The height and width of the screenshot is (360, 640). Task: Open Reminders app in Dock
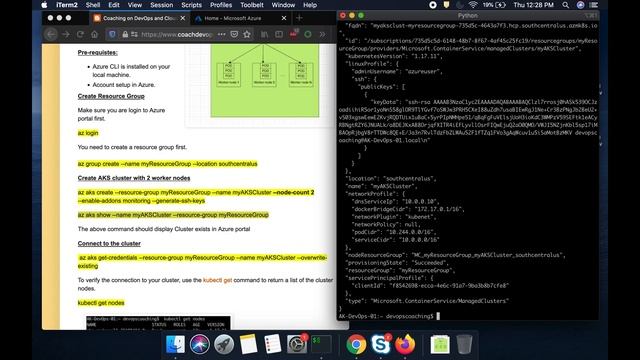click(x=273, y=344)
